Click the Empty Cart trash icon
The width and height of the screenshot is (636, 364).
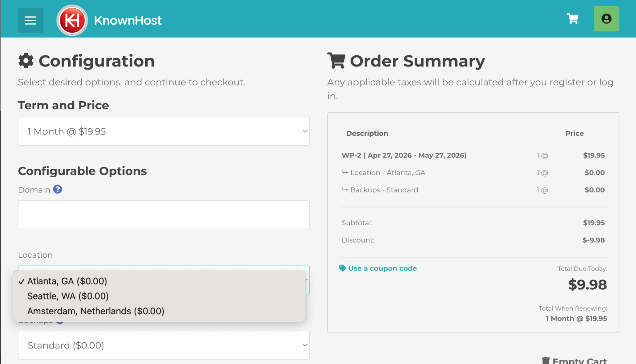point(546,361)
